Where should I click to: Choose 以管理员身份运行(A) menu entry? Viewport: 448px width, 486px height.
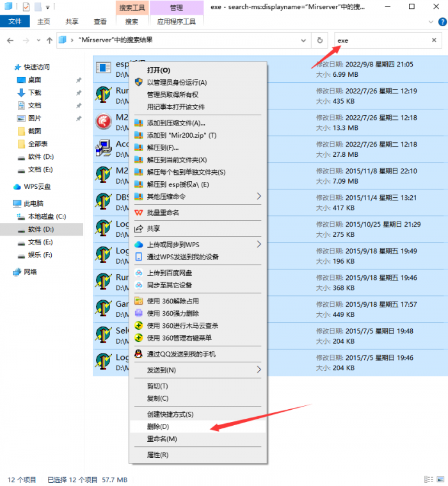click(x=177, y=83)
